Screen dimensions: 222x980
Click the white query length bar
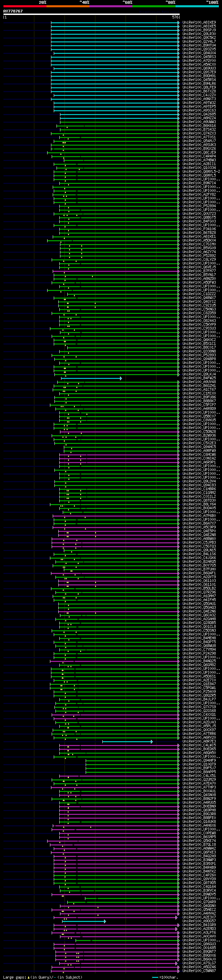click(91, 15)
